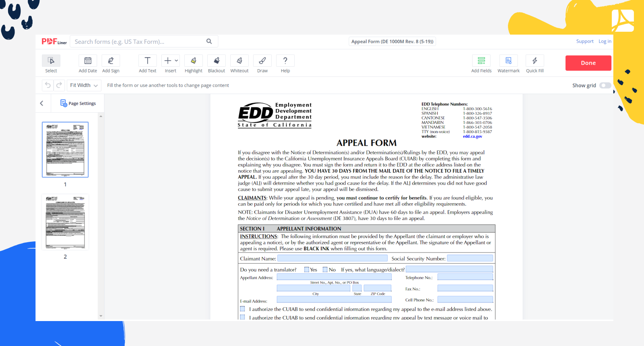Check the Yes translator checkbox

tap(307, 270)
